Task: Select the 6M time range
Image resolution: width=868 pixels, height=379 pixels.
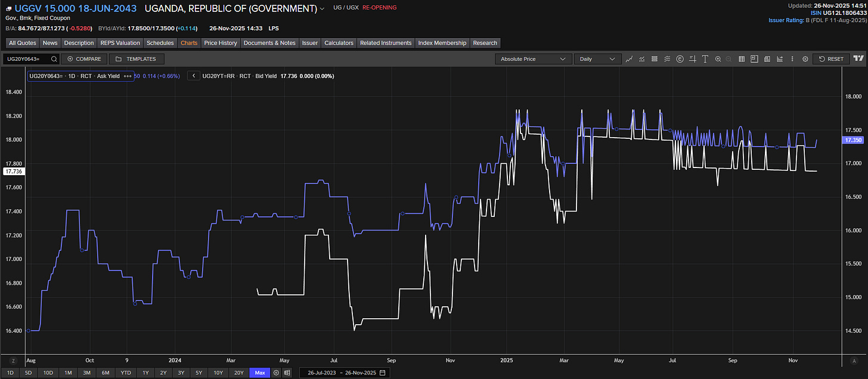Action: pos(106,373)
